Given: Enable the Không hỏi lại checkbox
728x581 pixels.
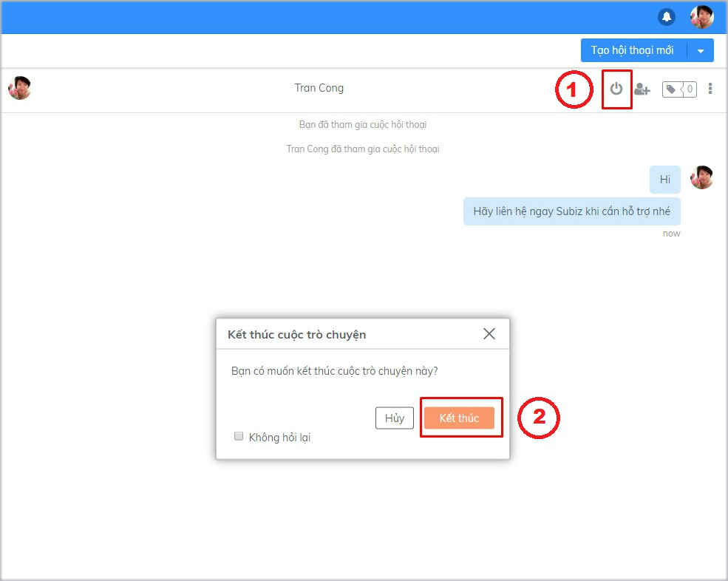Looking at the screenshot, I should (x=239, y=436).
